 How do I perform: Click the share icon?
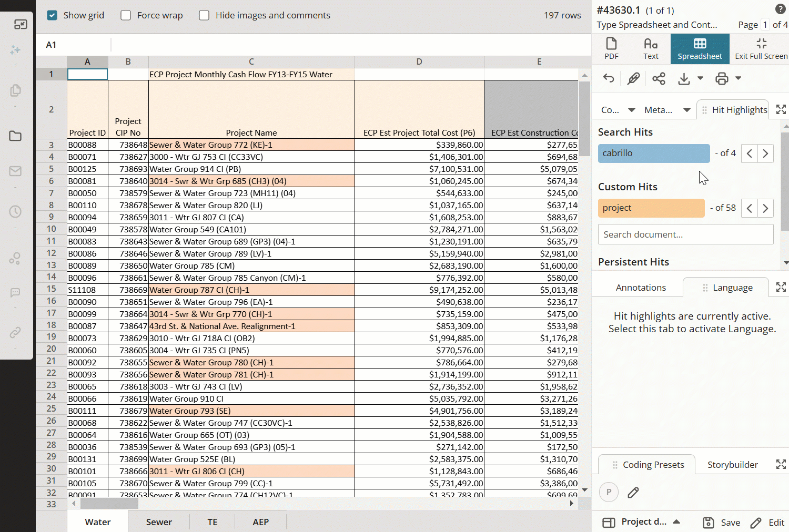tap(659, 79)
